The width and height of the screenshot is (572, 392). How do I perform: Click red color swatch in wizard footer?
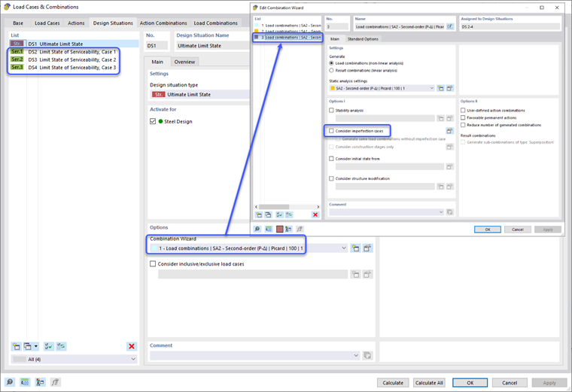(279, 229)
